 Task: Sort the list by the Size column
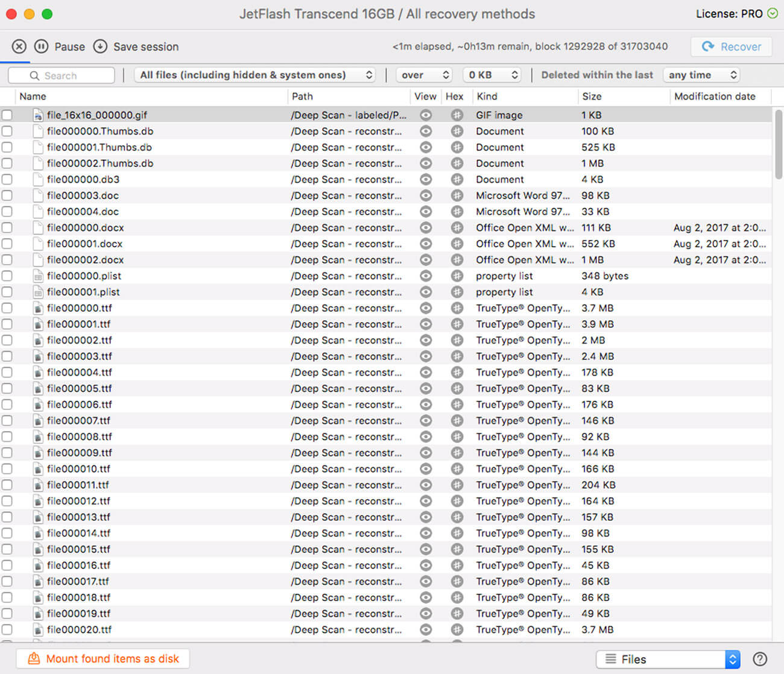tap(592, 96)
